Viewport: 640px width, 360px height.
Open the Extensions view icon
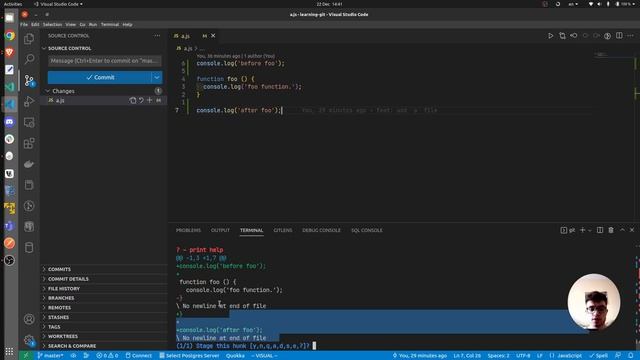29,143
